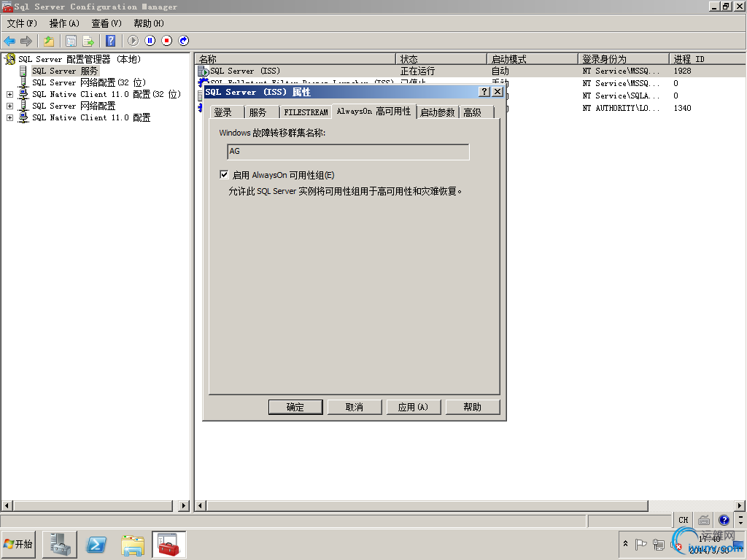Select the navigate back arrow icon
747x560 pixels.
[x=9, y=41]
